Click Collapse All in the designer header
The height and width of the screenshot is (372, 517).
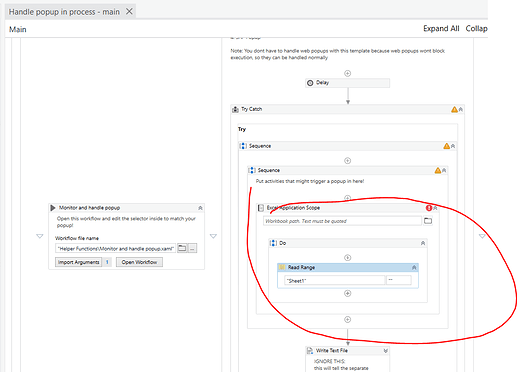click(476, 29)
